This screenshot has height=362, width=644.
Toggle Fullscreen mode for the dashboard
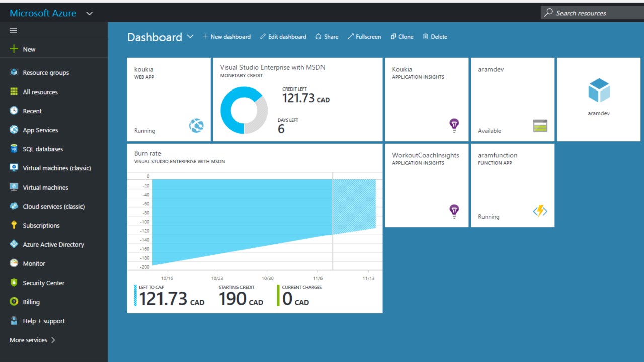point(364,37)
